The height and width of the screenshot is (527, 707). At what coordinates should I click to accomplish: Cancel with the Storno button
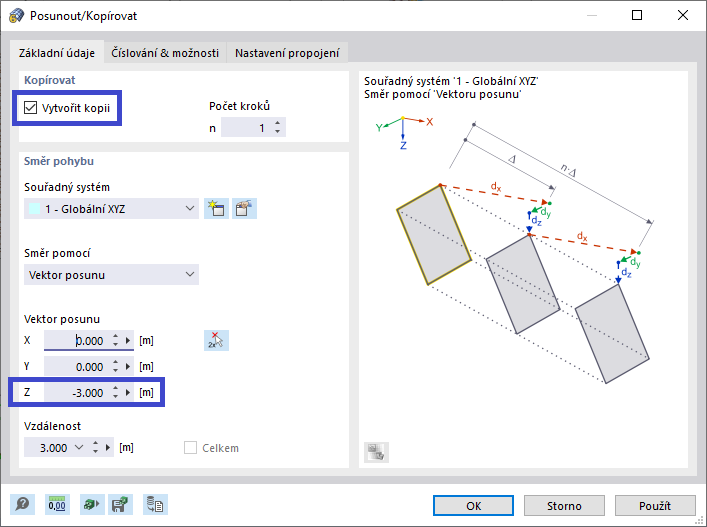[564, 506]
